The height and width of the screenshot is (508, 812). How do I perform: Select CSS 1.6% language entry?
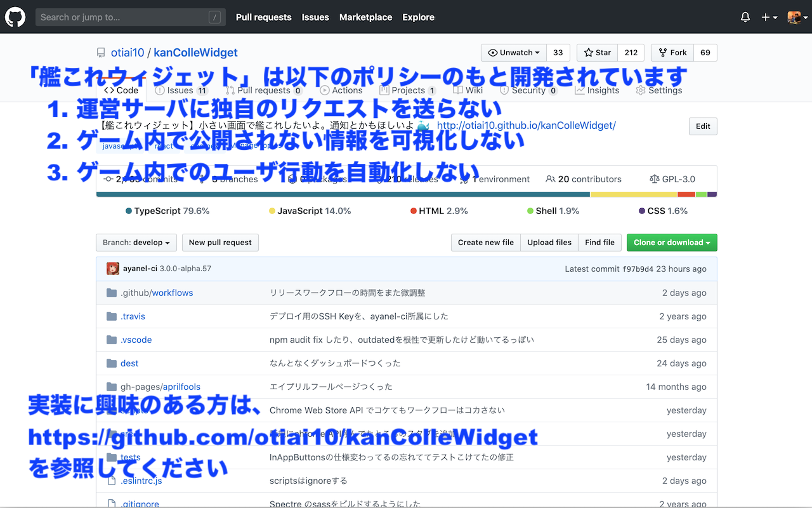pyautogui.click(x=663, y=211)
